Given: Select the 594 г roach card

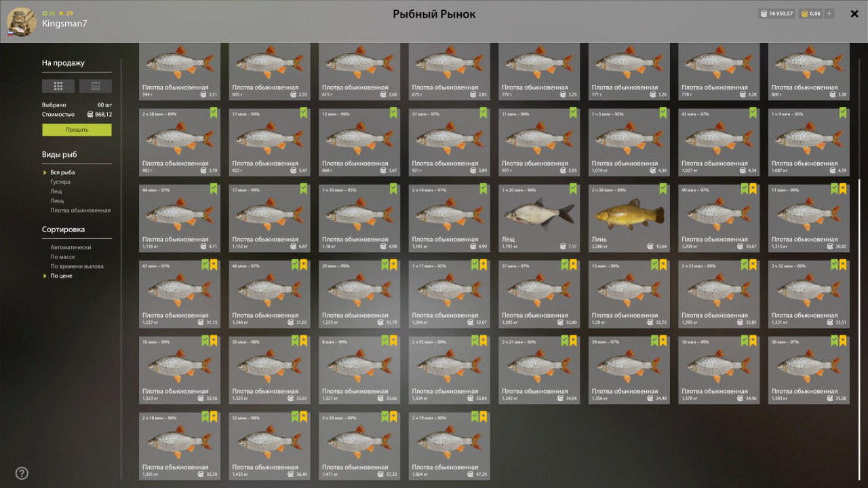Looking at the screenshot, I should (x=180, y=71).
